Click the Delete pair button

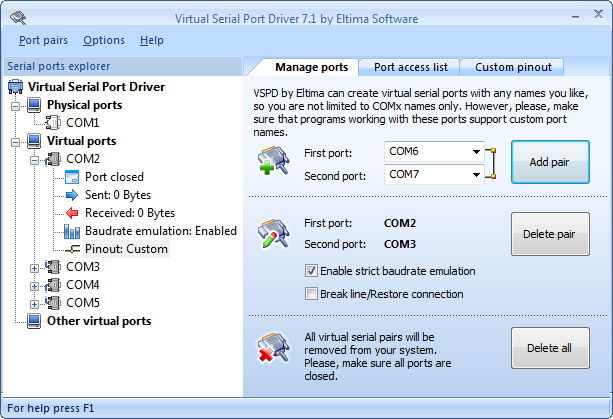(550, 234)
